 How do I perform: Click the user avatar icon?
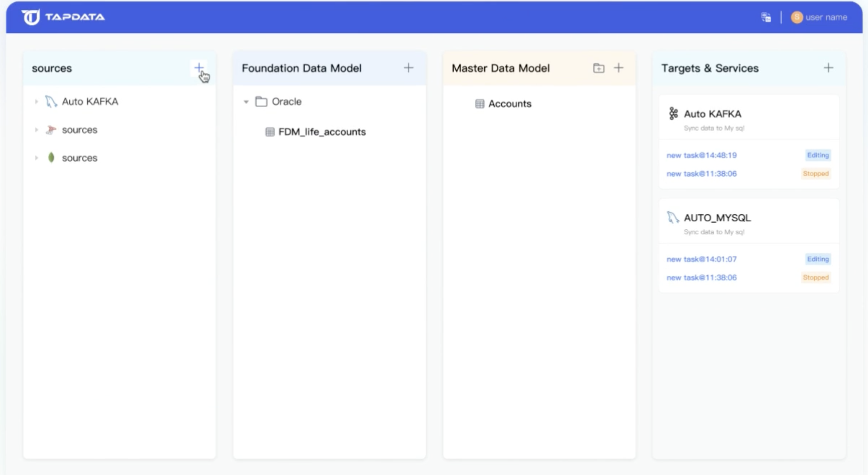coord(797,17)
